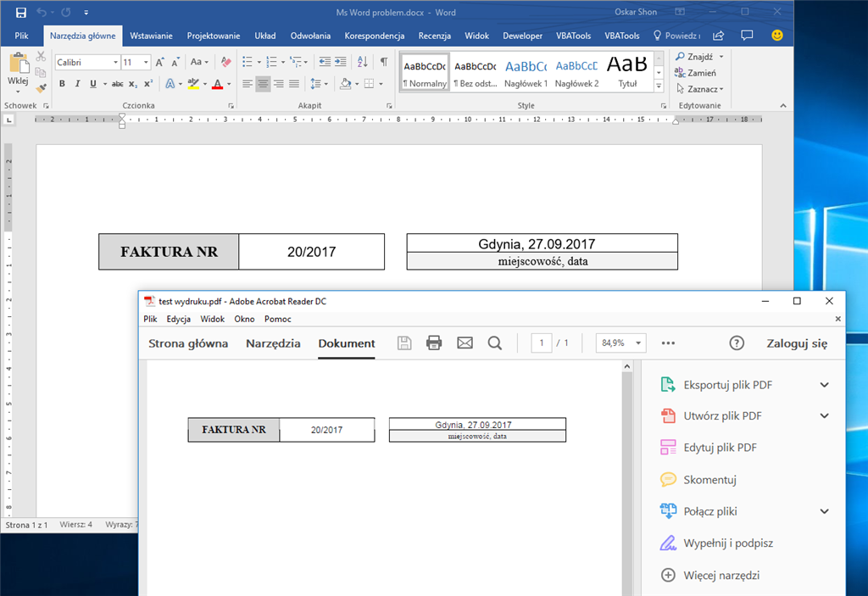The height and width of the screenshot is (596, 868).
Task: Open the font size dropdown
Action: pos(146,63)
